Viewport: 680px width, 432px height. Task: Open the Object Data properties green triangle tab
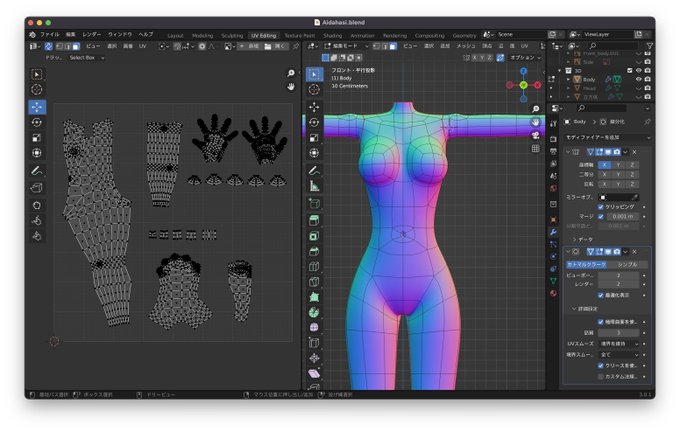click(553, 281)
